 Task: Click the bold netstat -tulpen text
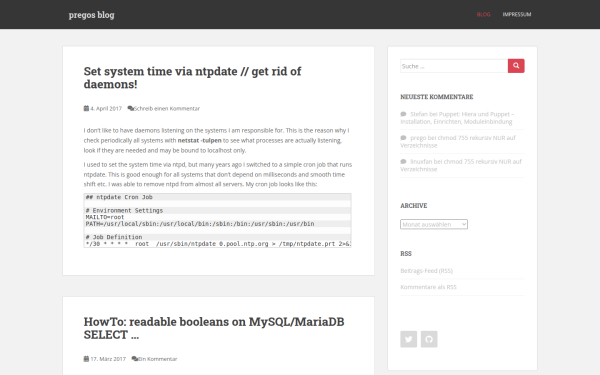(x=199, y=140)
